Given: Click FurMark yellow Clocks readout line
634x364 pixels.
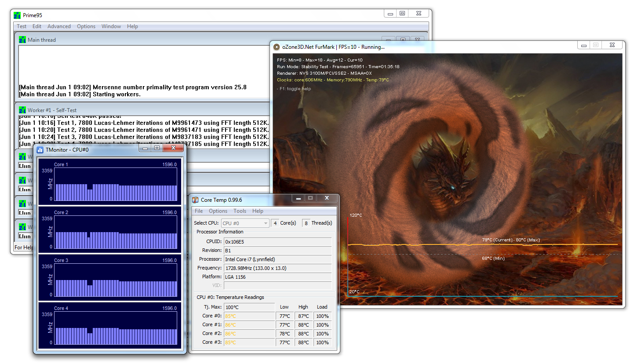Looking at the screenshot, I should point(333,80).
